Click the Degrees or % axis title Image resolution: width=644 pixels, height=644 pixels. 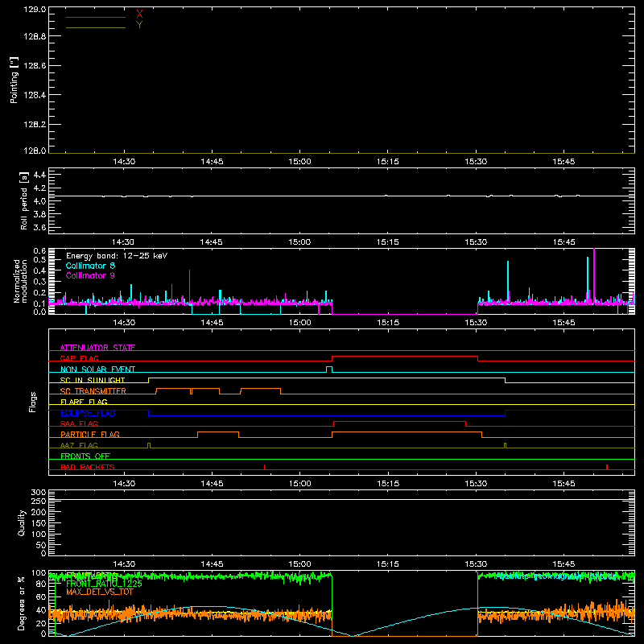coord(21,604)
